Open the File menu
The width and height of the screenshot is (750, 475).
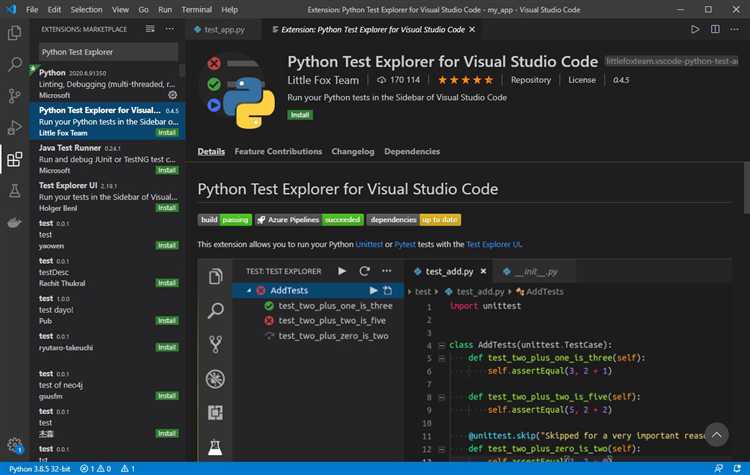(32, 10)
